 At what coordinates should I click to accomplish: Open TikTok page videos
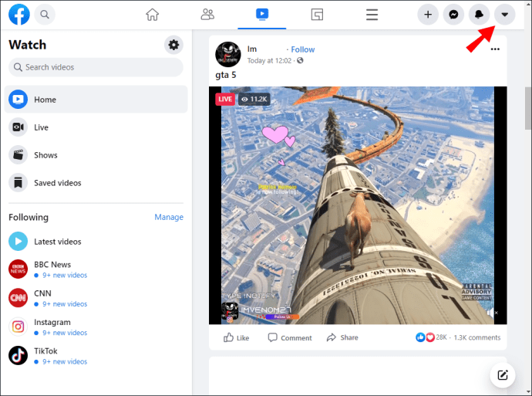coord(96,356)
